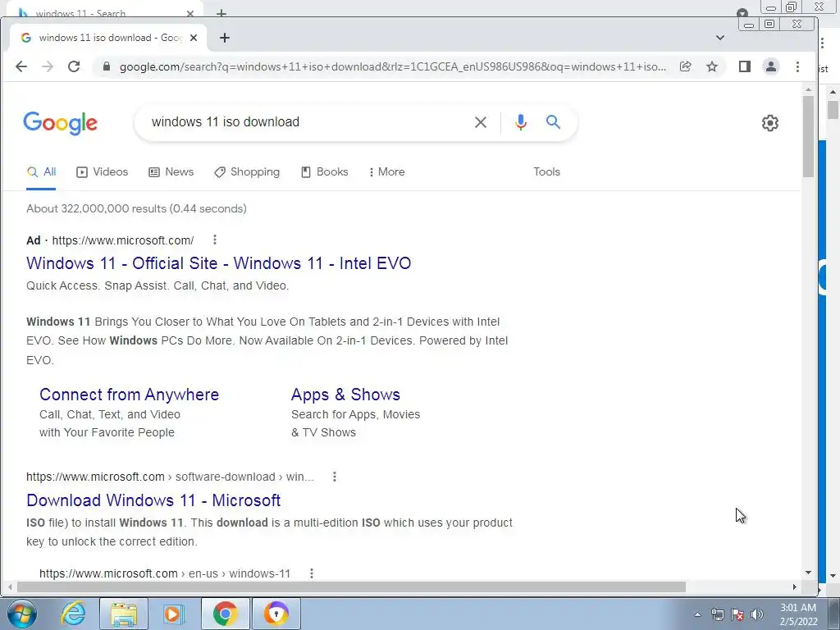This screenshot has width=840, height=630.
Task: Switch to Books results tab
Action: (325, 172)
